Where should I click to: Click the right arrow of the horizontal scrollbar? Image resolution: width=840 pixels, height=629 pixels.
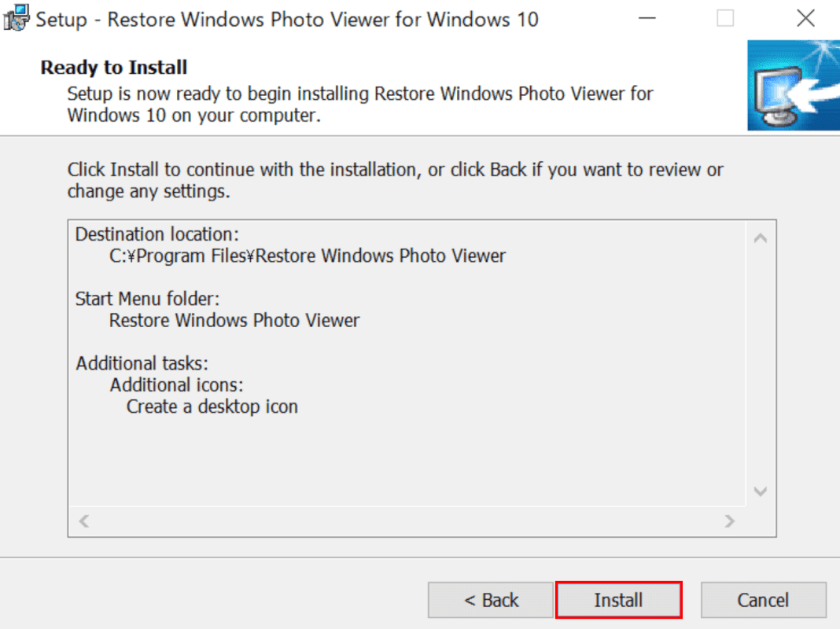pyautogui.click(x=729, y=520)
